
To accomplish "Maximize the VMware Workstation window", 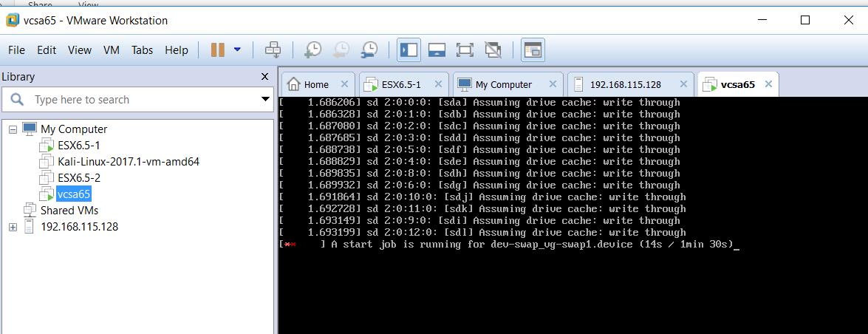I will tap(805, 20).
